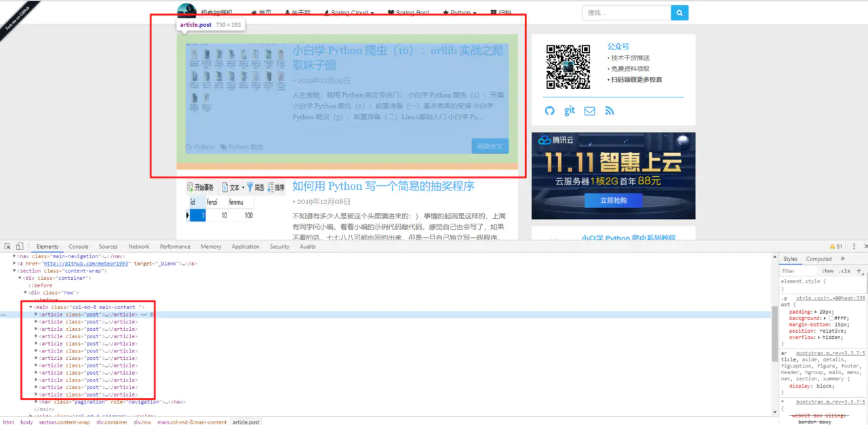868x425 pixels.
Task: Collapse the main col-md-8 main-content node
Action: 31,307
